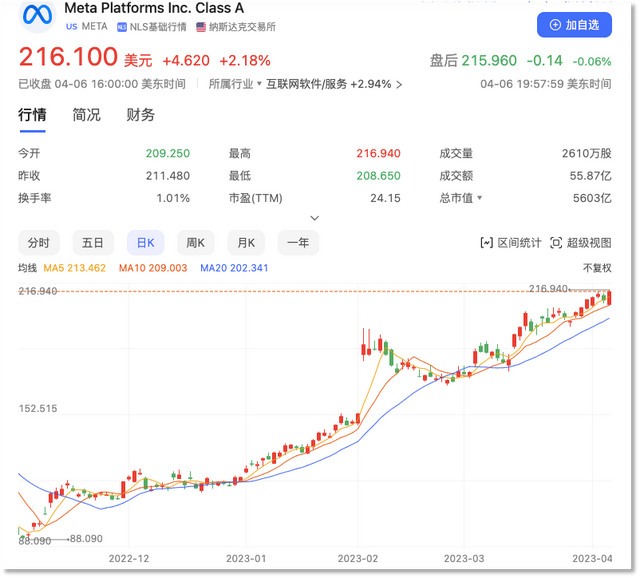The width and height of the screenshot is (640, 578).
Task: Click the Meta logo icon
Action: [37, 16]
